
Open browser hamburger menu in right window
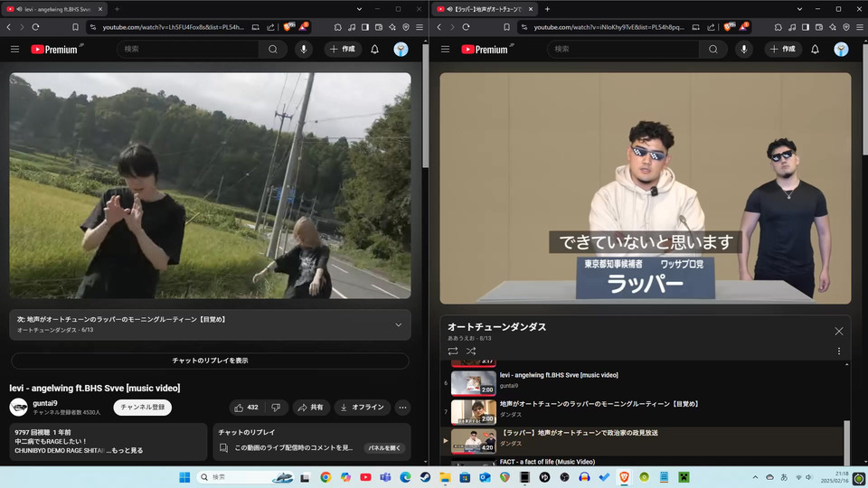point(860,26)
